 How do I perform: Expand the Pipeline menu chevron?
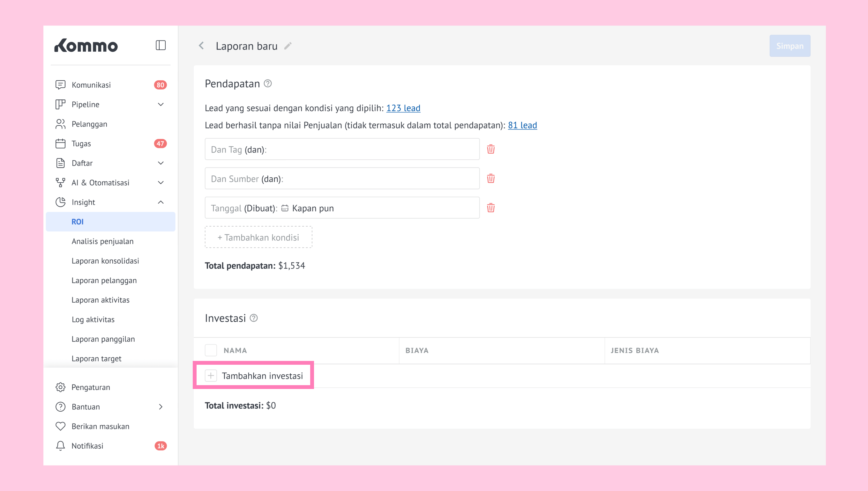click(x=161, y=105)
